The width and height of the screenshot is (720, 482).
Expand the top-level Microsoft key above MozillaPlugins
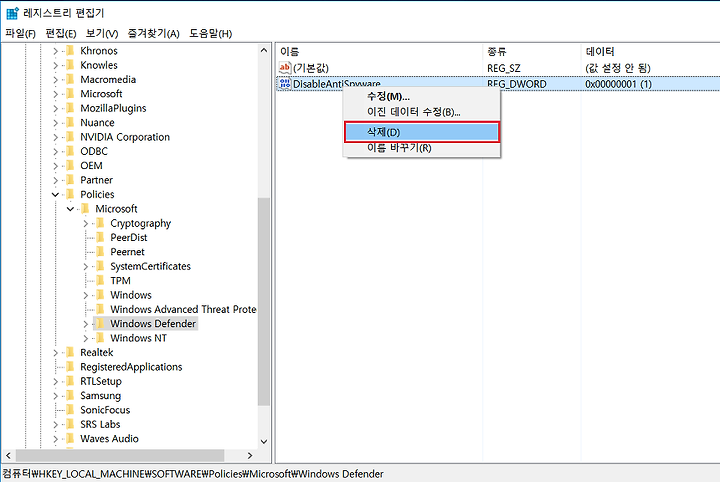(56, 94)
